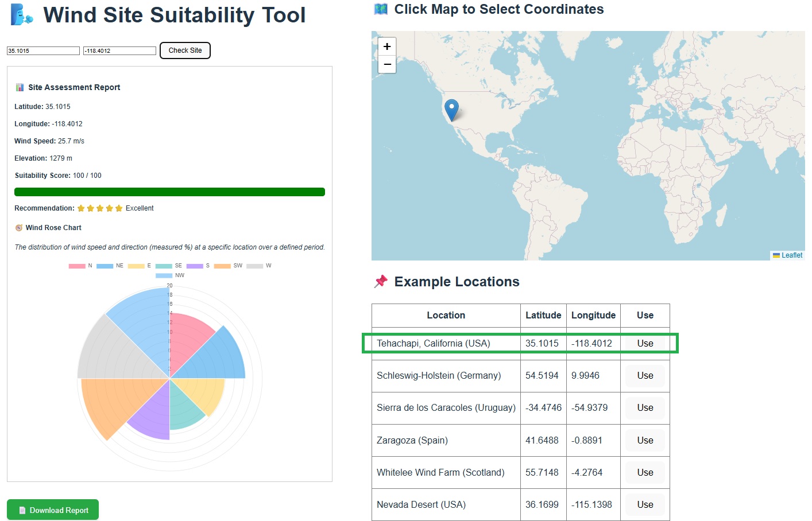The height and width of the screenshot is (521, 812).
Task: Focus the longitude input field
Action: click(119, 51)
